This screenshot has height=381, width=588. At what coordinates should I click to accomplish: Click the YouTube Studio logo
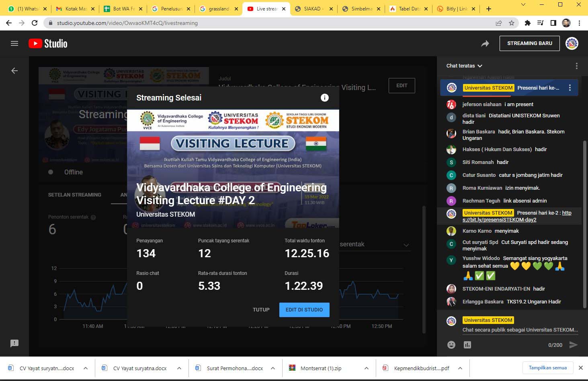pos(48,43)
